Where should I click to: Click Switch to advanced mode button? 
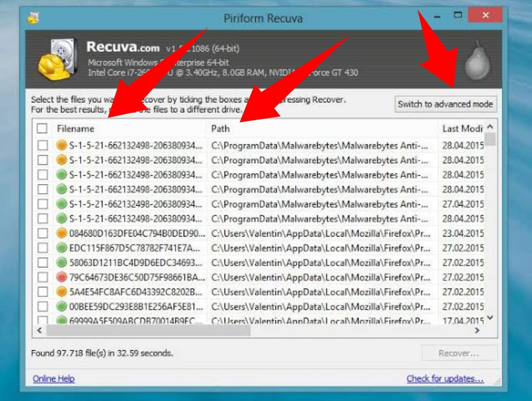tap(446, 104)
